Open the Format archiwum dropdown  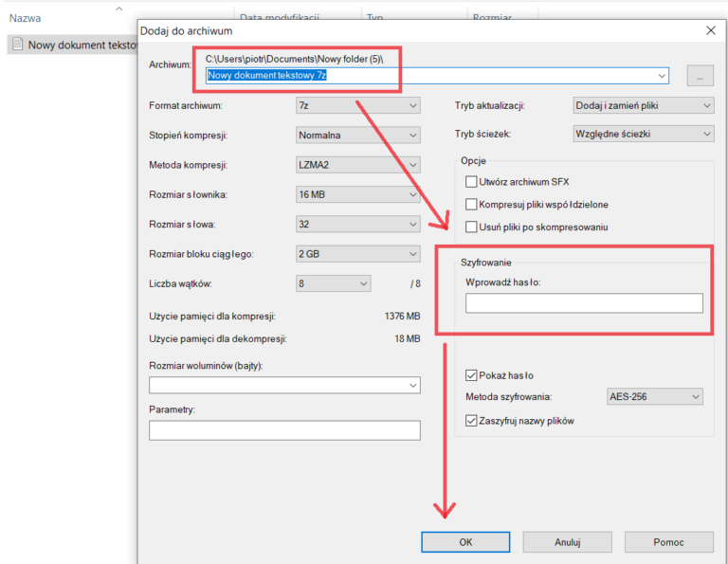(x=357, y=105)
